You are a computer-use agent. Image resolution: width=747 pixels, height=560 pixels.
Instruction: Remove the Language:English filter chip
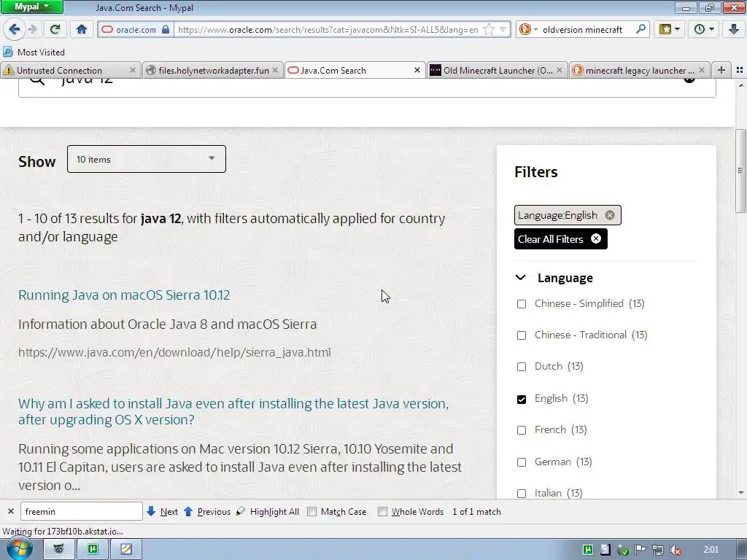[609, 215]
